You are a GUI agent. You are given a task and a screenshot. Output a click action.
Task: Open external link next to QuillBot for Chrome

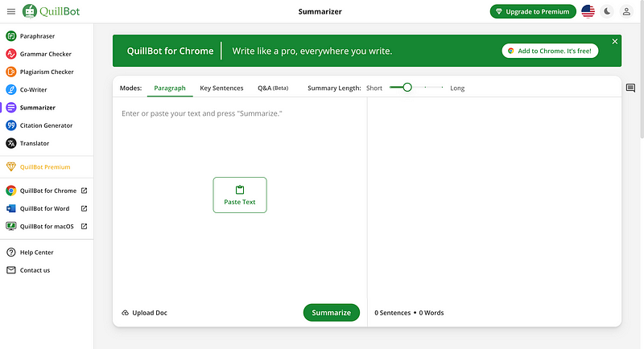(x=85, y=191)
